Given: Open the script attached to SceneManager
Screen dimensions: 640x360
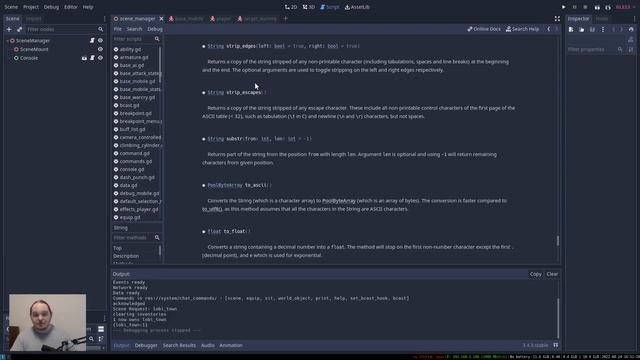Looking at the screenshot, I should point(92,40).
